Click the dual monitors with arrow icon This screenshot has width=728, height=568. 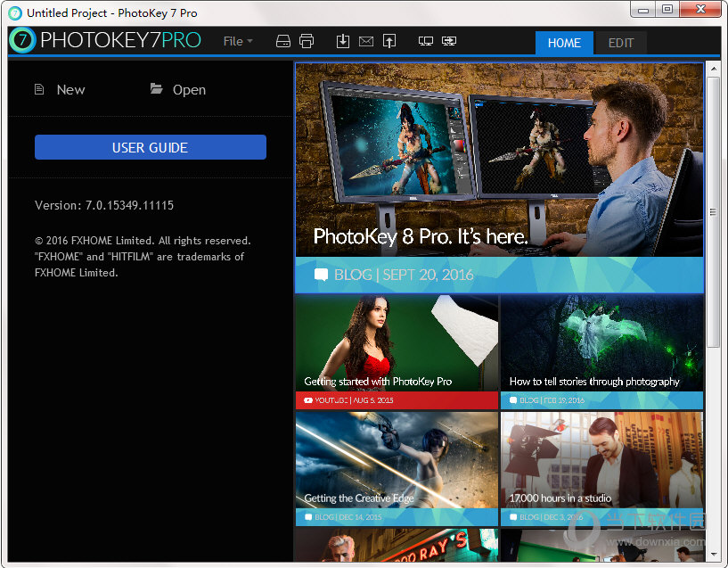449,41
